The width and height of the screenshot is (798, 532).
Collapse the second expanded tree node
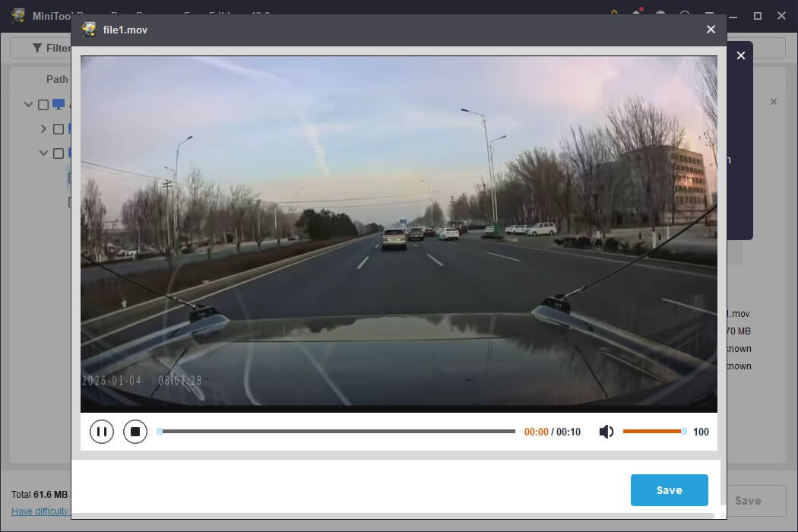pyautogui.click(x=43, y=153)
